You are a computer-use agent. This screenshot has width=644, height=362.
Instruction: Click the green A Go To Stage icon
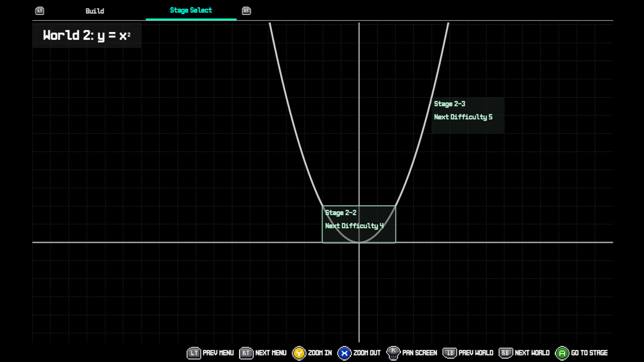coord(562,353)
